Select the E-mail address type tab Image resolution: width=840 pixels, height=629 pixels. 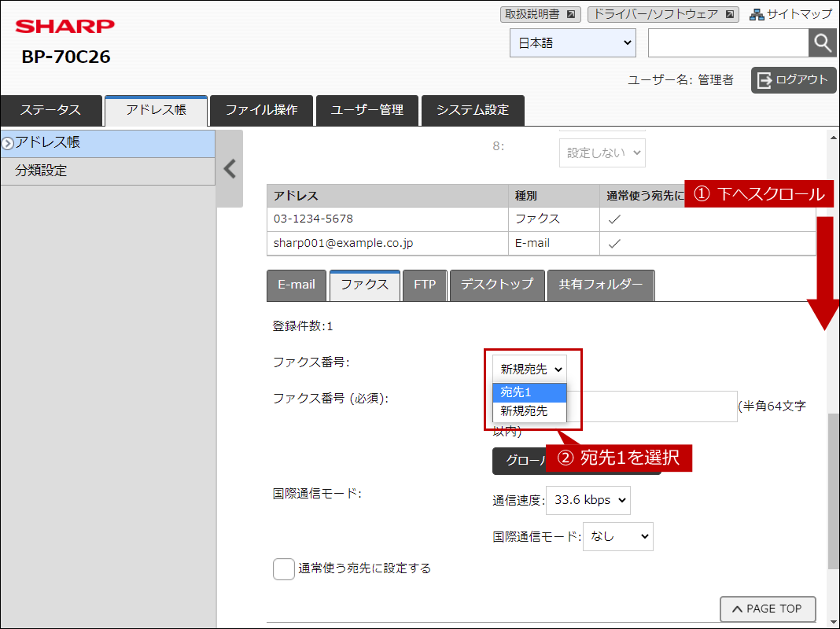pos(297,285)
